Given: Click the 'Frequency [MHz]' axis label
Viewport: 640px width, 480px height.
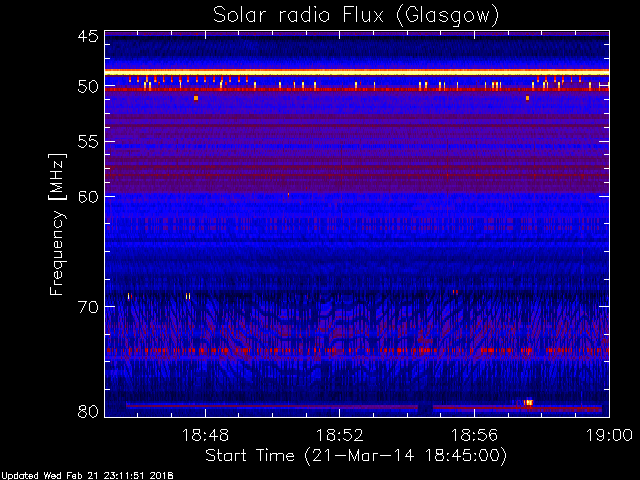Looking at the screenshot, I should coord(57,224).
